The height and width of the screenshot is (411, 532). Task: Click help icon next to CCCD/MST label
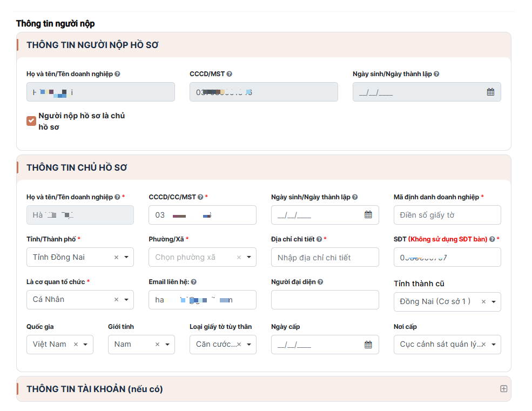coord(230,74)
